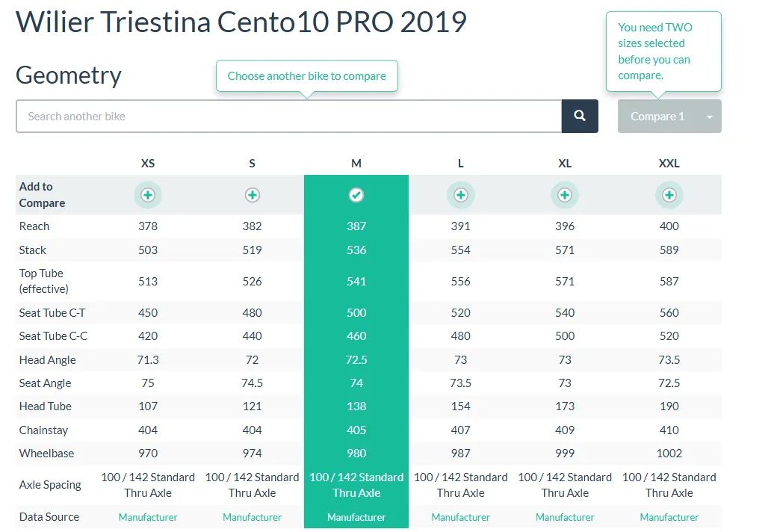Image resolution: width=774 pixels, height=532 pixels.
Task: Add size XXL to compare
Action: click(669, 195)
